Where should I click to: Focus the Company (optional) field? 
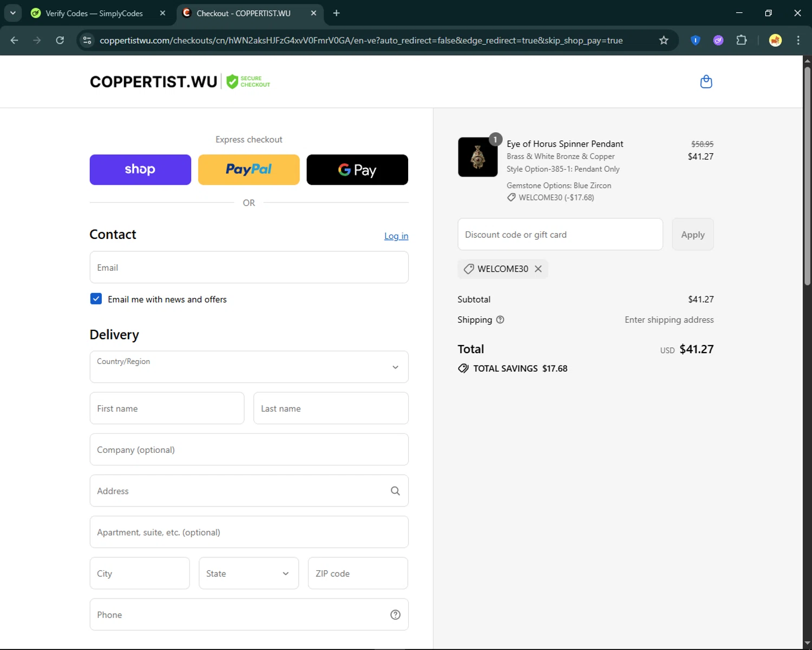(x=249, y=450)
